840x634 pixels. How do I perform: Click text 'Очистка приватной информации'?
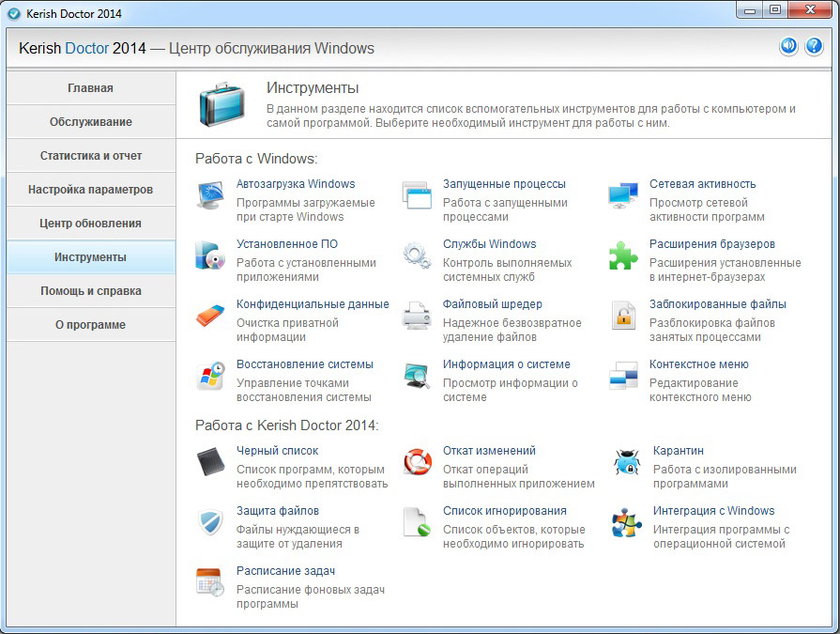pos(288,330)
